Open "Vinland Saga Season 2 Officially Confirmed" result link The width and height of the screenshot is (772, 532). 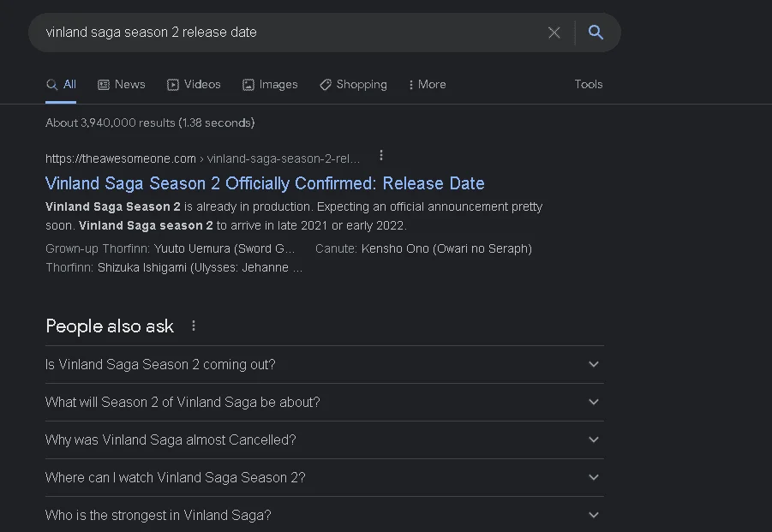point(265,183)
